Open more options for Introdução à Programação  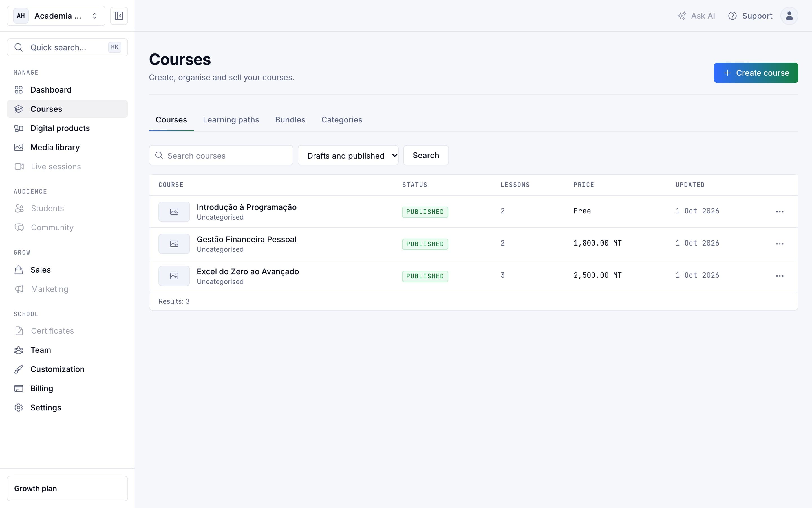(780, 212)
